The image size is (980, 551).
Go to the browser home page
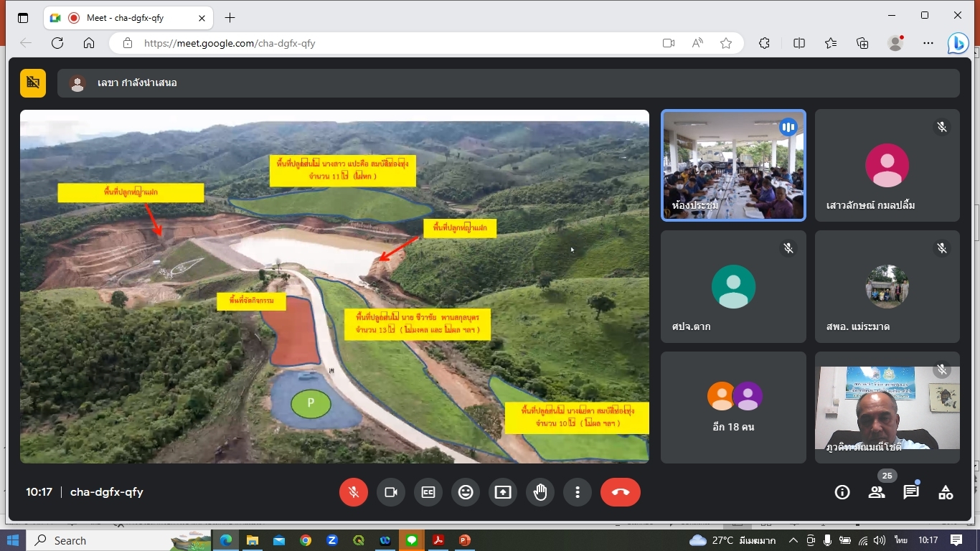click(89, 43)
